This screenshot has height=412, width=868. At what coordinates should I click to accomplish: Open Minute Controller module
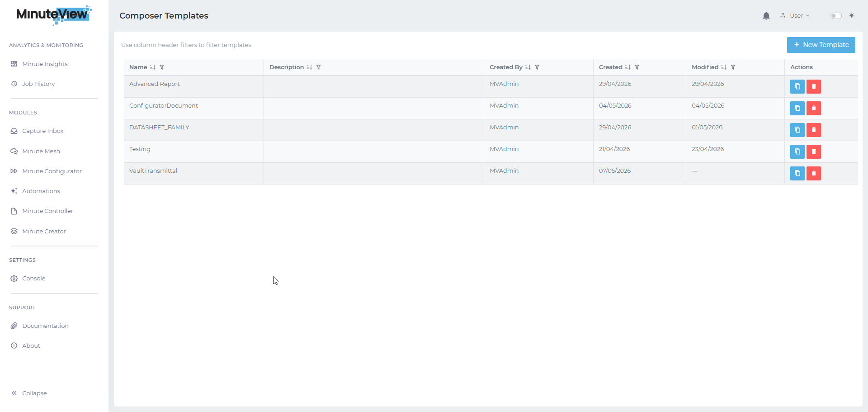42,211
